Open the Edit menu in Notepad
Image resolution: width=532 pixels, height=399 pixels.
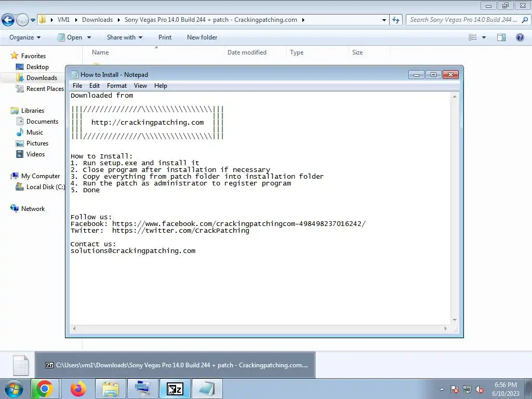pyautogui.click(x=95, y=86)
